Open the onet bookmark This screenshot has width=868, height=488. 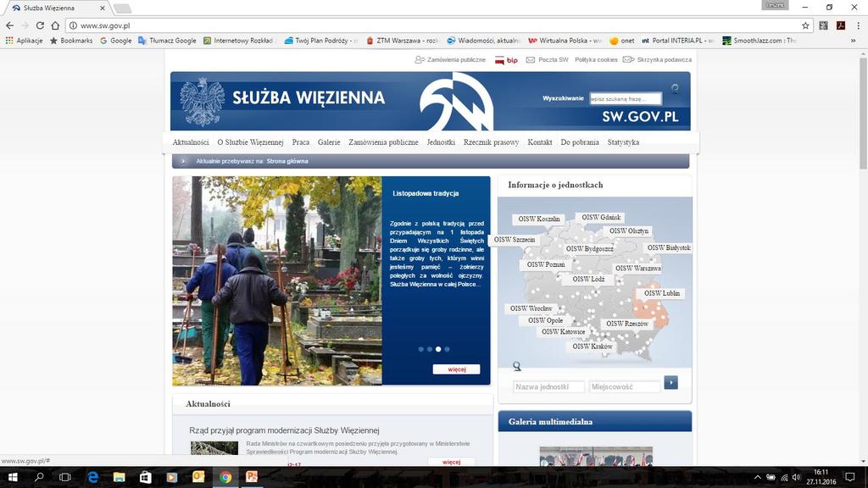click(x=622, y=41)
